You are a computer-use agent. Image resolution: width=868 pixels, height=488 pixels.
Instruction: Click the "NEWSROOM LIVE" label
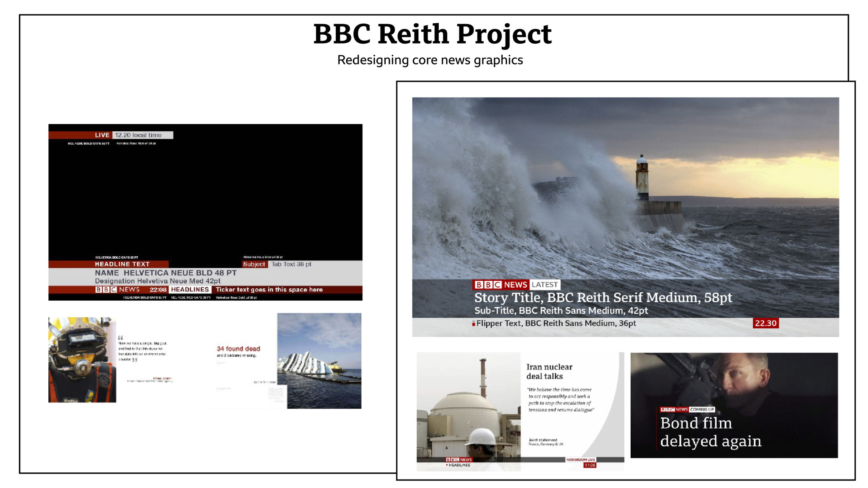click(581, 460)
